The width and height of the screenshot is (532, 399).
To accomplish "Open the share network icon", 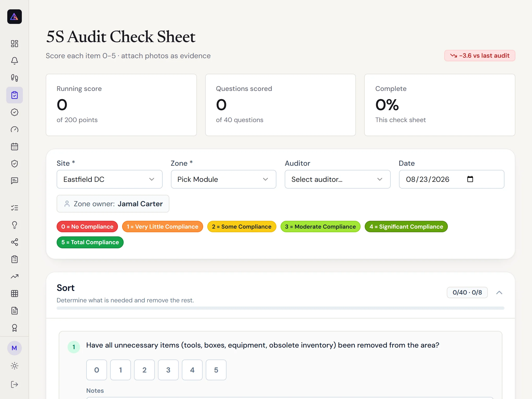I will tap(15, 242).
